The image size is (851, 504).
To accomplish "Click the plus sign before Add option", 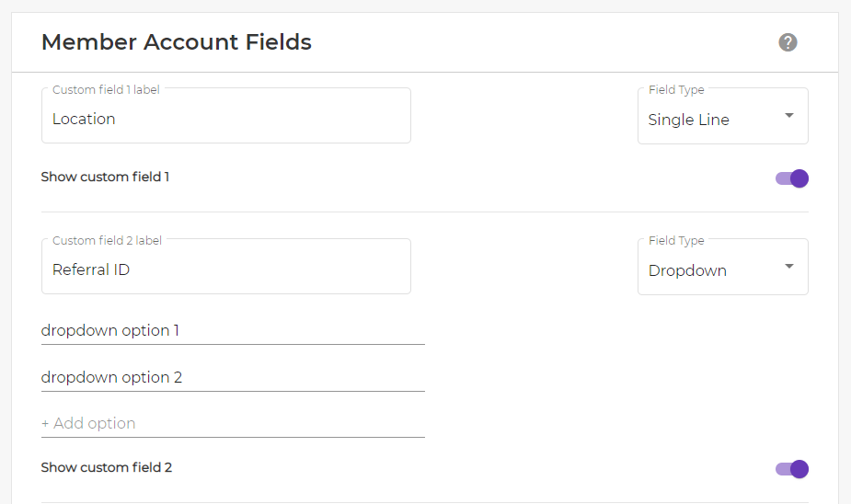I will coord(45,424).
